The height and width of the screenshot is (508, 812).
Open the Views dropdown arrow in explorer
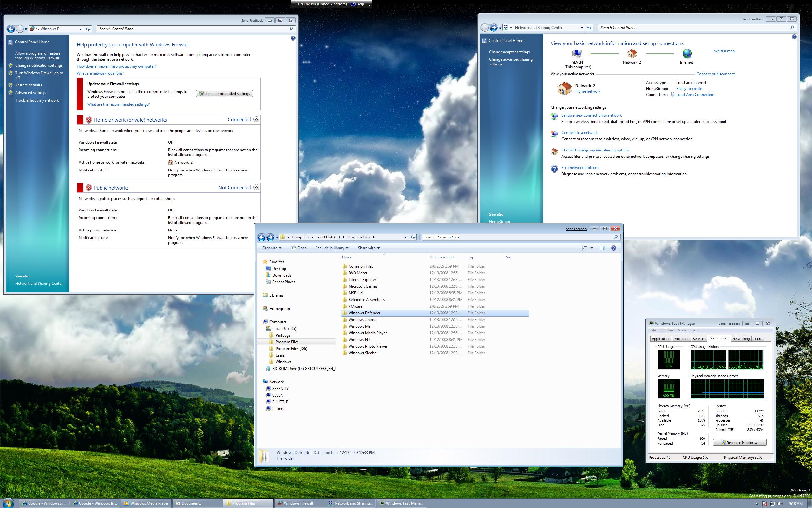coord(592,248)
